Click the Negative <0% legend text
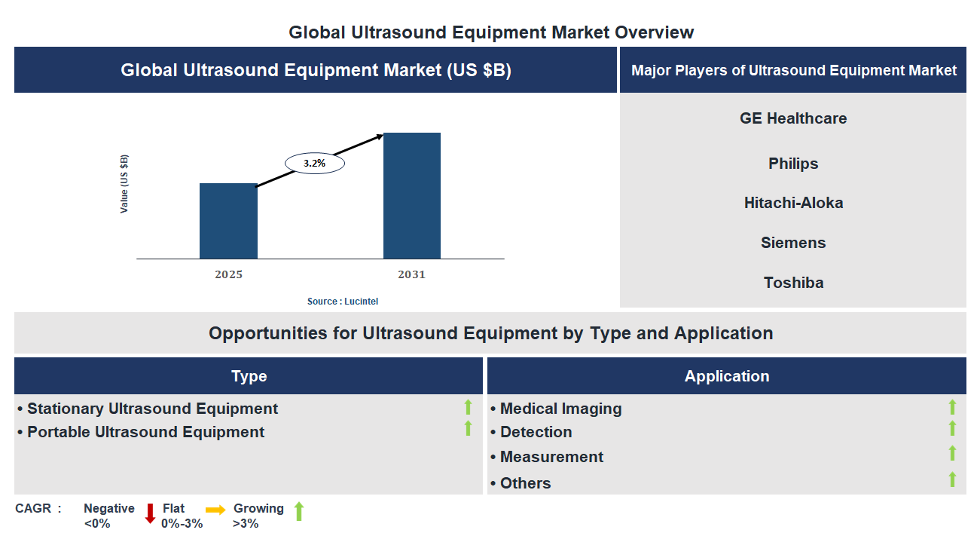Image resolution: width=980 pixels, height=536 pixels. [x=108, y=516]
